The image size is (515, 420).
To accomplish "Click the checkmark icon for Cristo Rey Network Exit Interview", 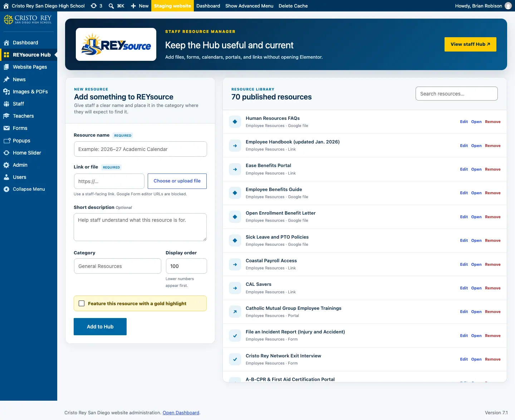I will [235, 359].
